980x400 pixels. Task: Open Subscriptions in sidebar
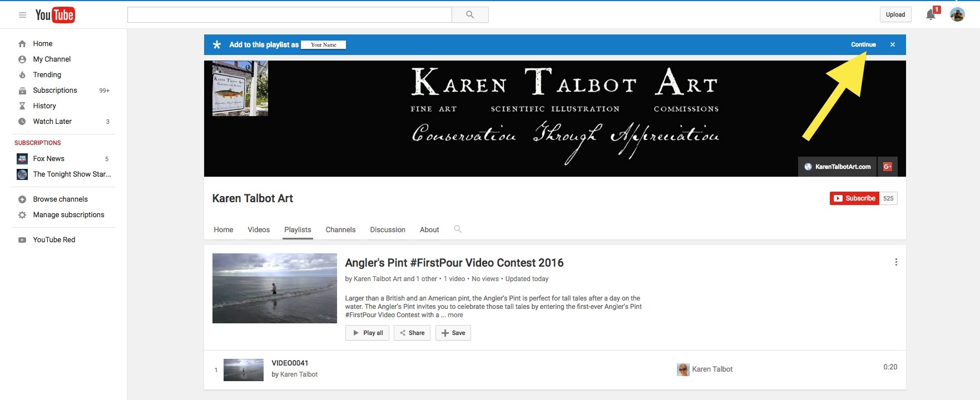point(55,91)
